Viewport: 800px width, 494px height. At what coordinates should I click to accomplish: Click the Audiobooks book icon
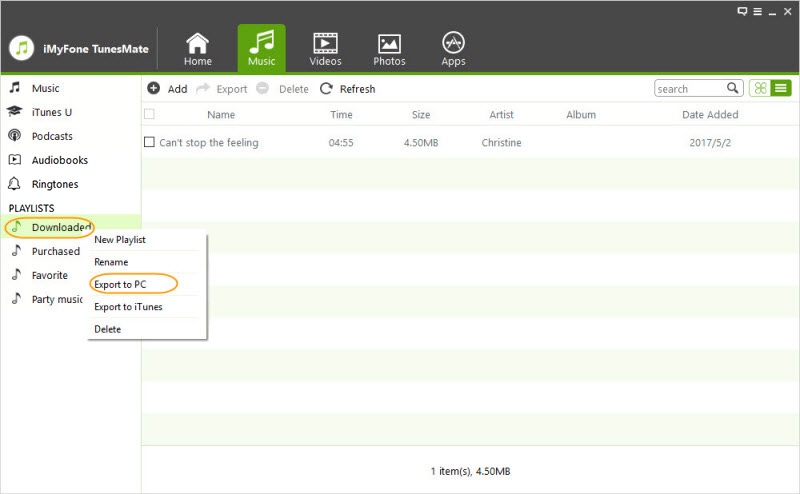(15, 160)
